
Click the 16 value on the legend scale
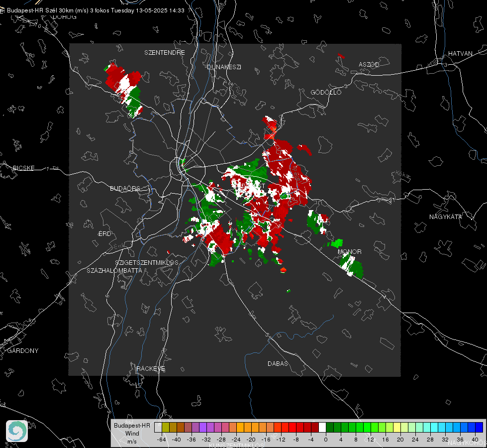pos(386,440)
